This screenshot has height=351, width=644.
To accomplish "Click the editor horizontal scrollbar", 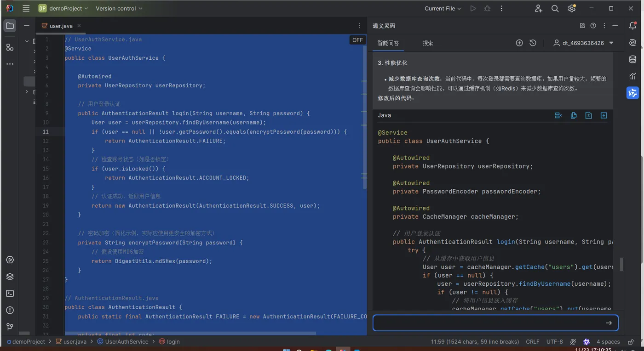I will pos(190,333).
